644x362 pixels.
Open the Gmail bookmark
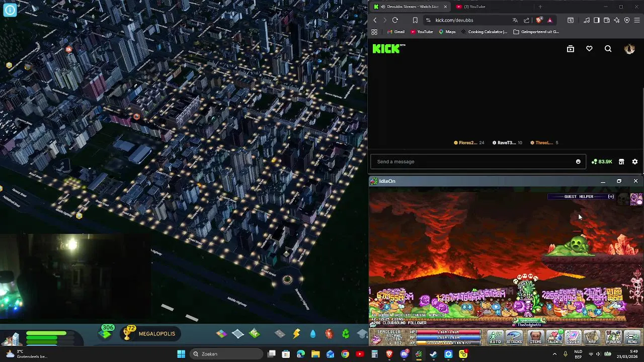tap(395, 32)
